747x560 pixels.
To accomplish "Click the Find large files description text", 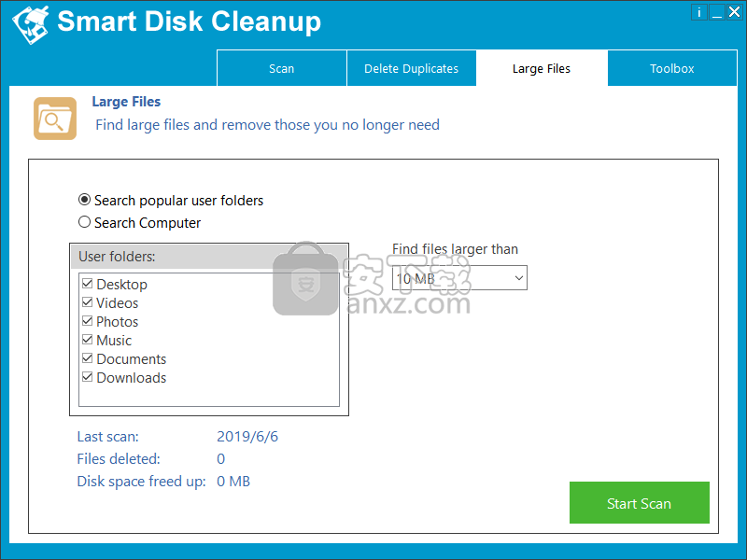I will point(267,125).
